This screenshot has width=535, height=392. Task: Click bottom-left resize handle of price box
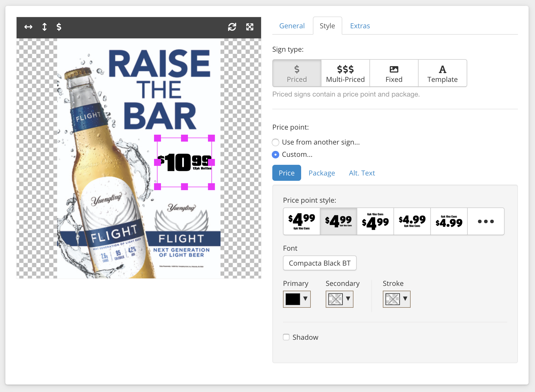tap(158, 187)
